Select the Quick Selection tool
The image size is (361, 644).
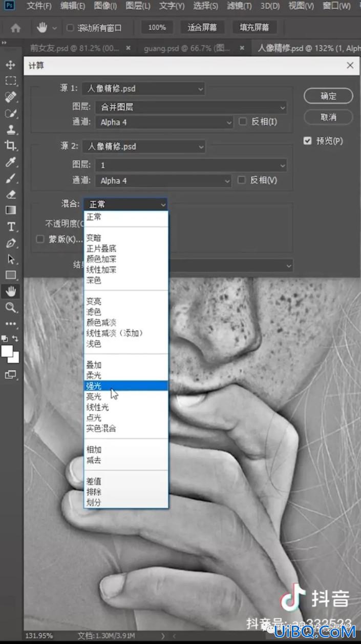(x=11, y=113)
